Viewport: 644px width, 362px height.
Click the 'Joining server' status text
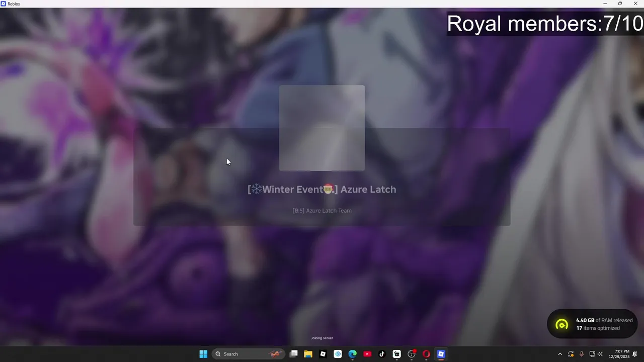coord(322,338)
